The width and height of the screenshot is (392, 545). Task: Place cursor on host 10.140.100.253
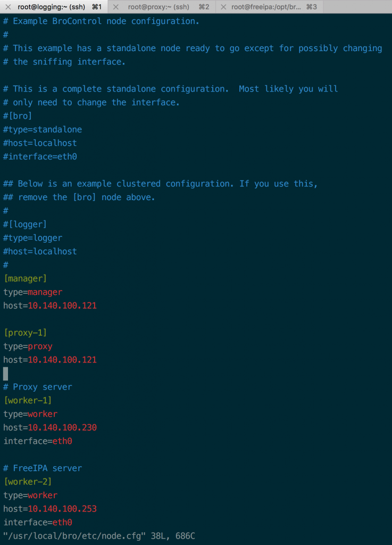coord(62,509)
